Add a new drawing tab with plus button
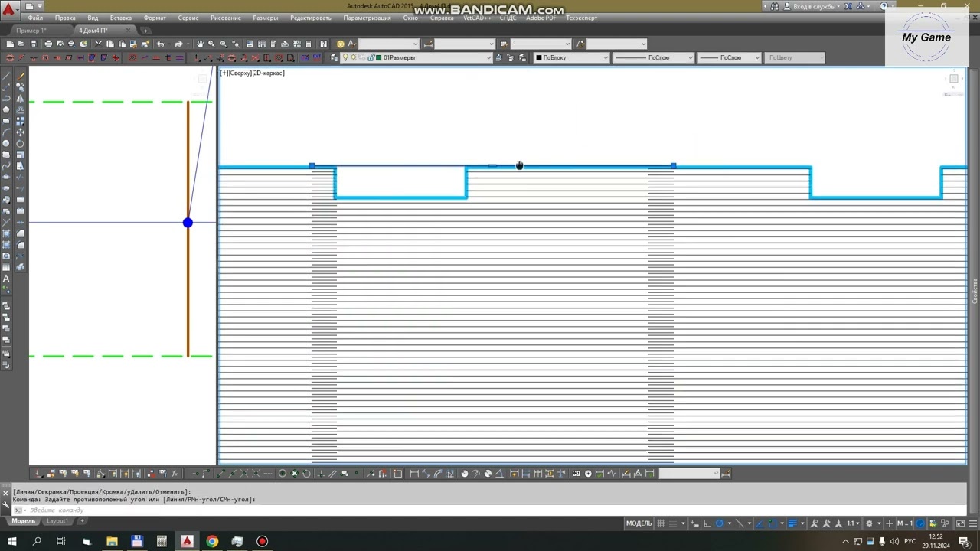980x551 pixels. (x=146, y=31)
